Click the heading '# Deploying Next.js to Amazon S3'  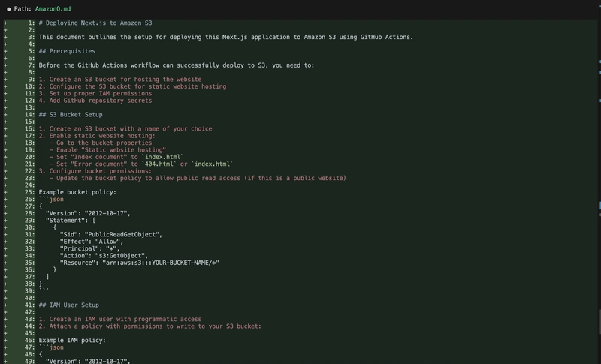click(95, 23)
